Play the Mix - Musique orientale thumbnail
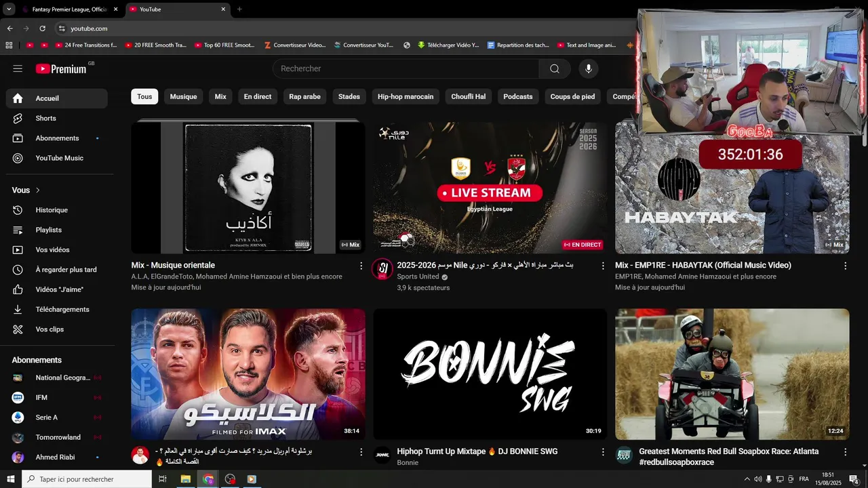This screenshot has width=868, height=488. (x=248, y=188)
